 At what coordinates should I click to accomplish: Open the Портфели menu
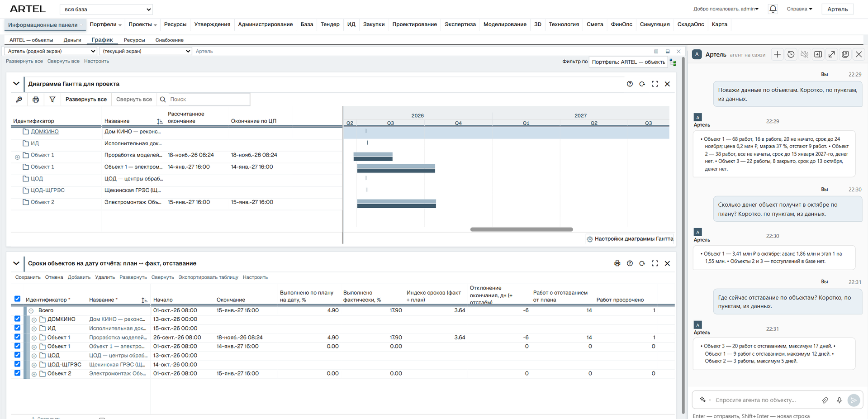coord(105,24)
